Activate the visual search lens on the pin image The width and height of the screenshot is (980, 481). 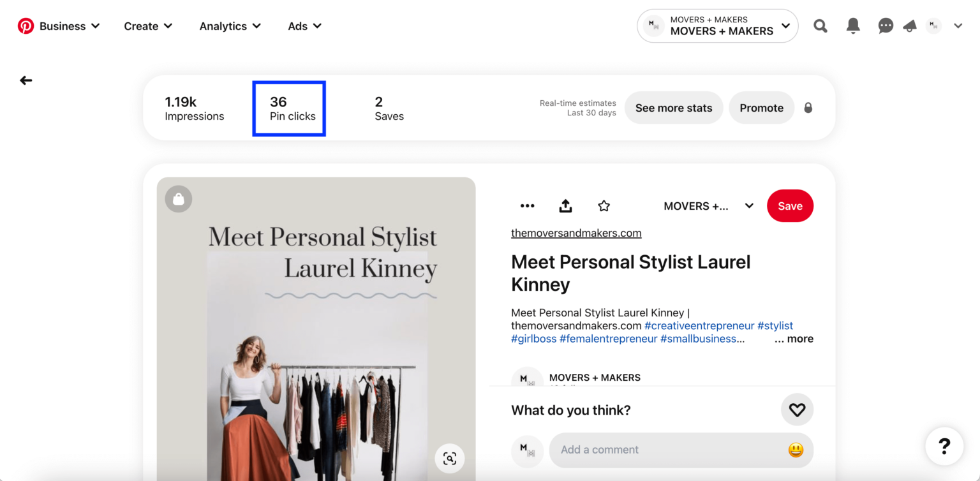click(x=449, y=458)
